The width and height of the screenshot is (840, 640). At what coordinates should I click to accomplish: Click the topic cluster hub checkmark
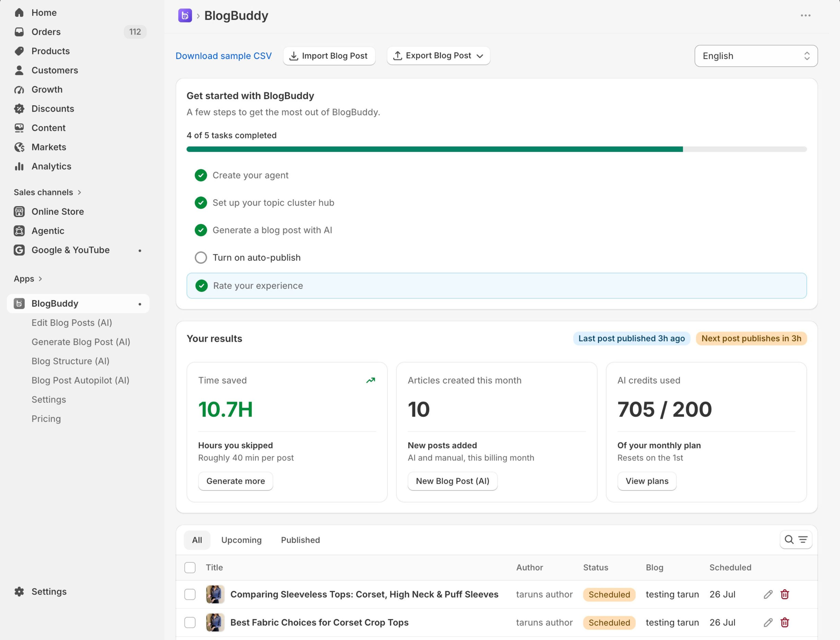click(201, 203)
